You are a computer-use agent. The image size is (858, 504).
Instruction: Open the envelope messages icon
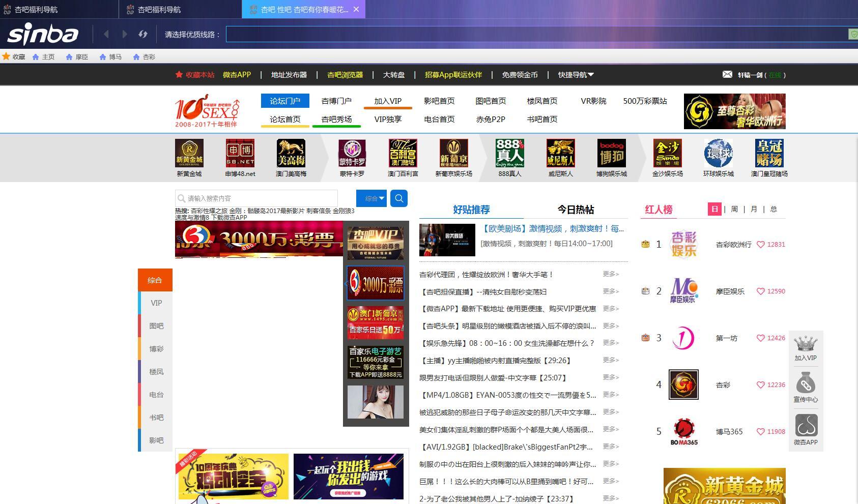click(x=727, y=75)
